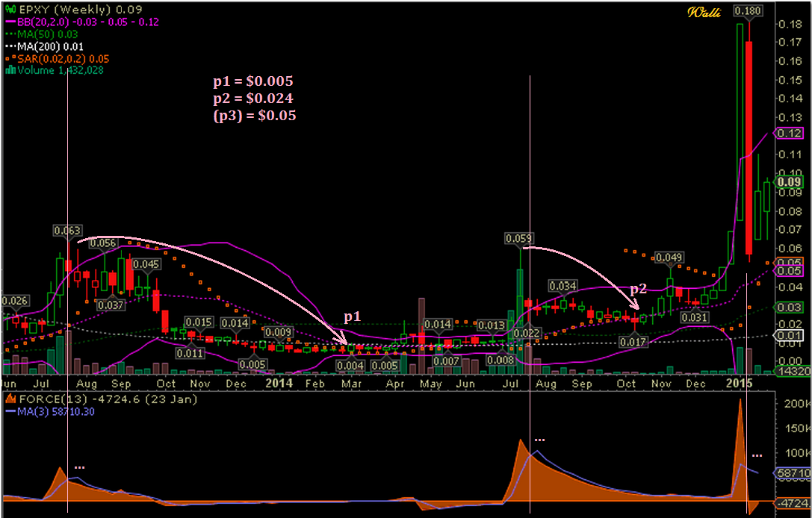Click the Mar label on the time axis

pos(351,384)
